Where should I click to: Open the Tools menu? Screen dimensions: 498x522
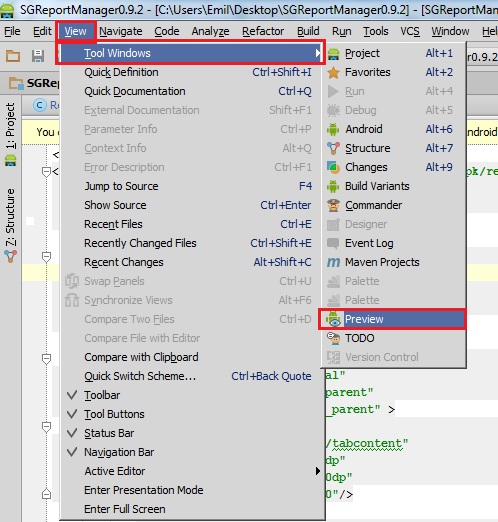coord(376,31)
